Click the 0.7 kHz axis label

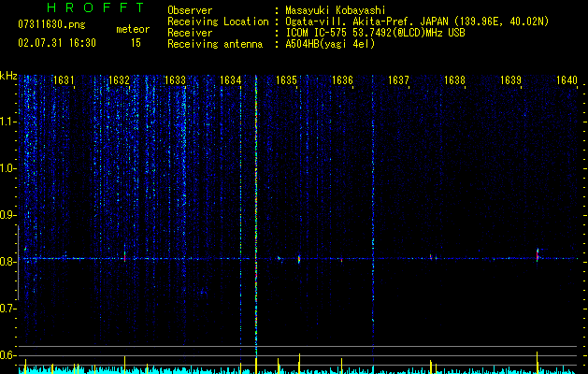point(7,309)
